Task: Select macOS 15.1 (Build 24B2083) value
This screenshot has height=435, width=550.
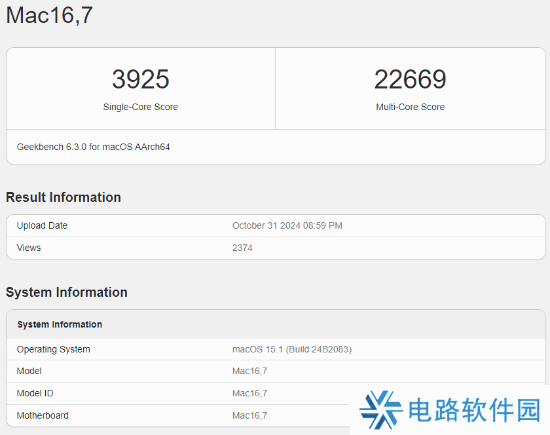Action: tap(292, 349)
